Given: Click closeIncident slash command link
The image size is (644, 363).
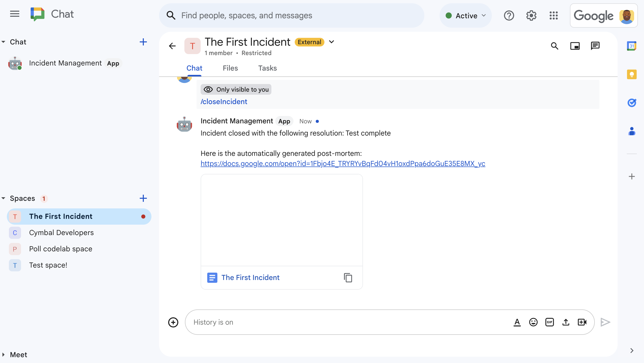Looking at the screenshot, I should 223,101.
